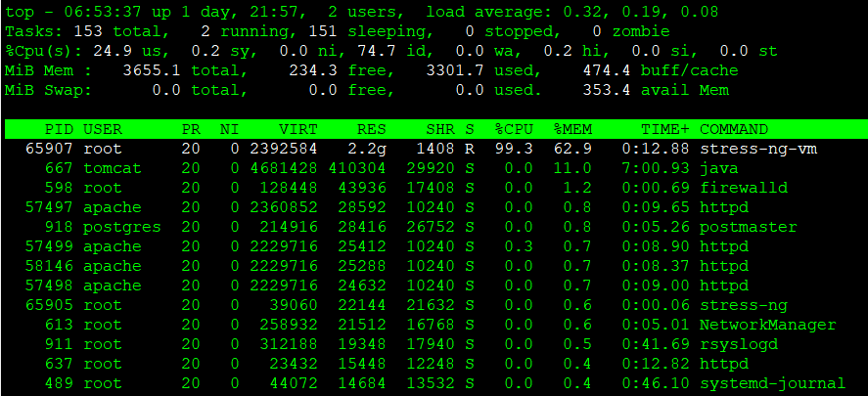Click the %MEM column header
868x396 pixels.
pyautogui.click(x=572, y=129)
